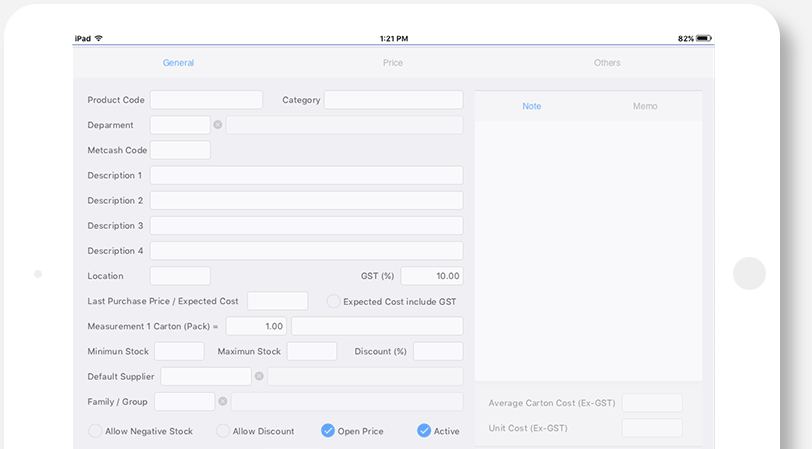Screen dimensions: 812x449
Task: Focus the Metcash Code input field
Action: (180, 150)
